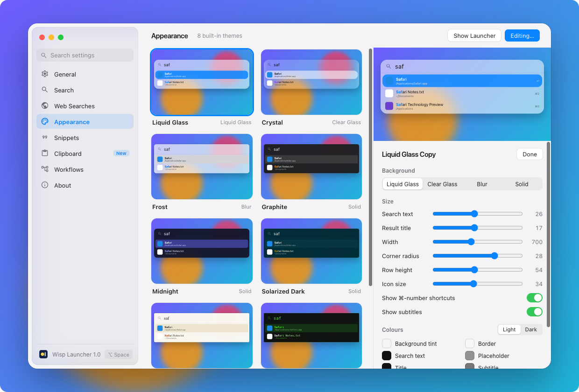Click the Corner radius slider
Viewport: 579px width, 392px height.
tap(477, 256)
